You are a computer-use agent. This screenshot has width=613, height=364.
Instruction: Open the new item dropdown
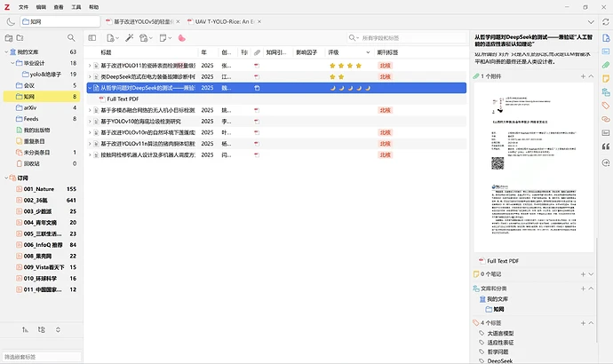pyautogui.click(x=113, y=38)
